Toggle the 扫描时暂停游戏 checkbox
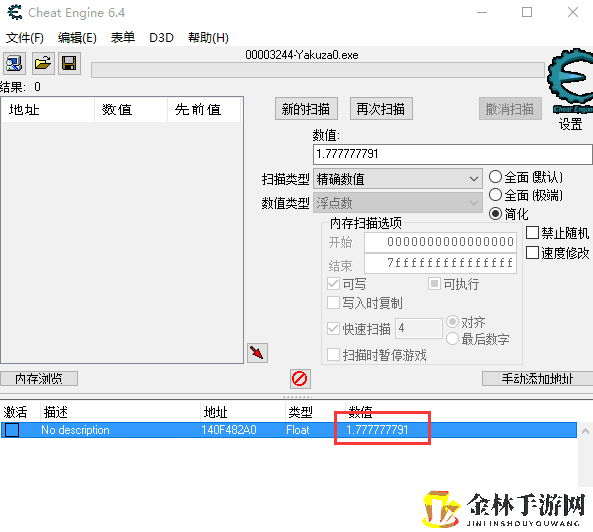This screenshot has width=593, height=532. tap(333, 355)
